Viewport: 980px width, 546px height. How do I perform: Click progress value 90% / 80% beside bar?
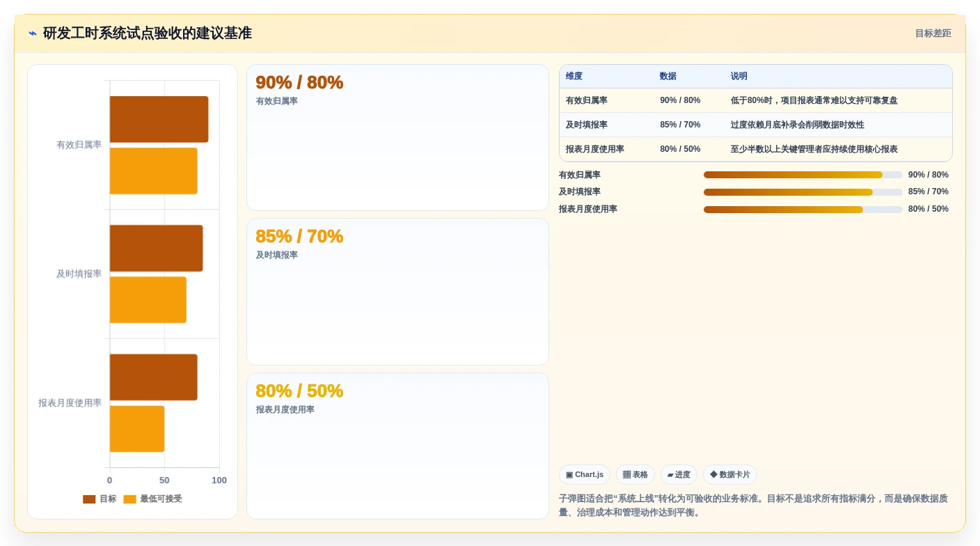point(928,175)
